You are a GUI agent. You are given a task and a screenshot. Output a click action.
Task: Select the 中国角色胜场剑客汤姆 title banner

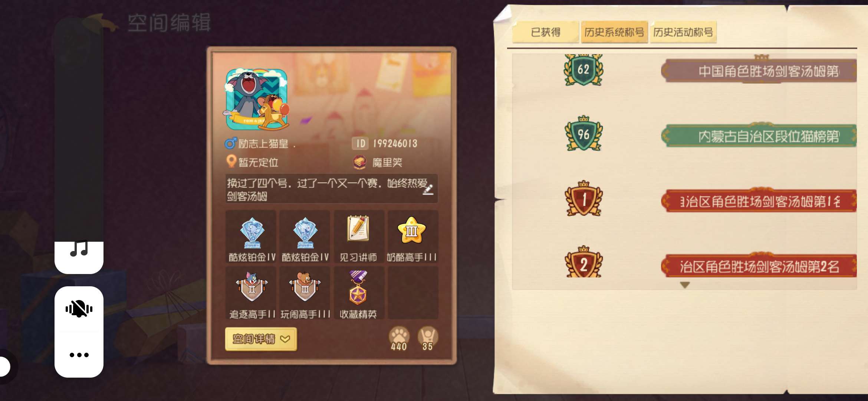[x=759, y=71]
